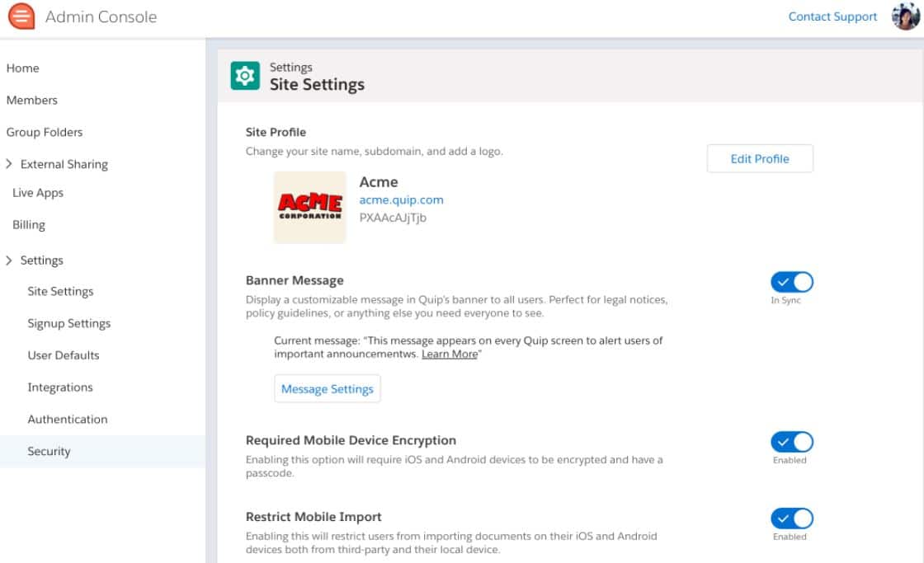This screenshot has height=563, width=924.
Task: Open the acme.quip.com link
Action: tap(401, 199)
